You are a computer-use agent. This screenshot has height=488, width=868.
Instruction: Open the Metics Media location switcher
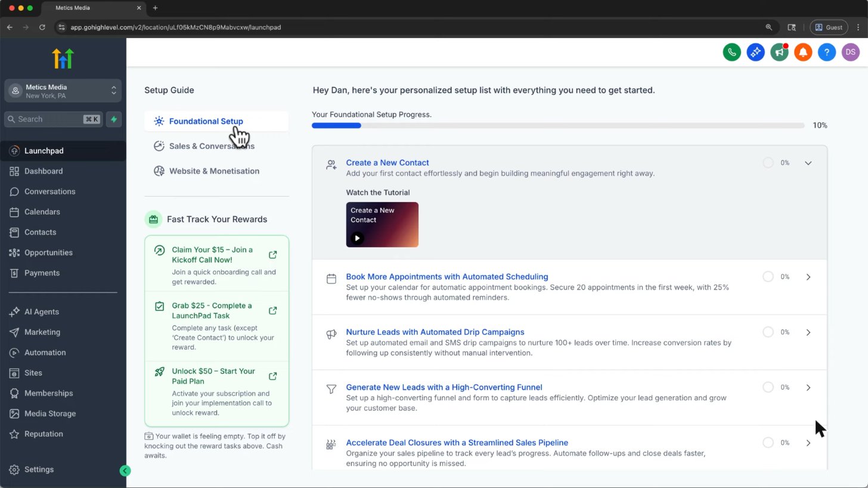(x=63, y=91)
